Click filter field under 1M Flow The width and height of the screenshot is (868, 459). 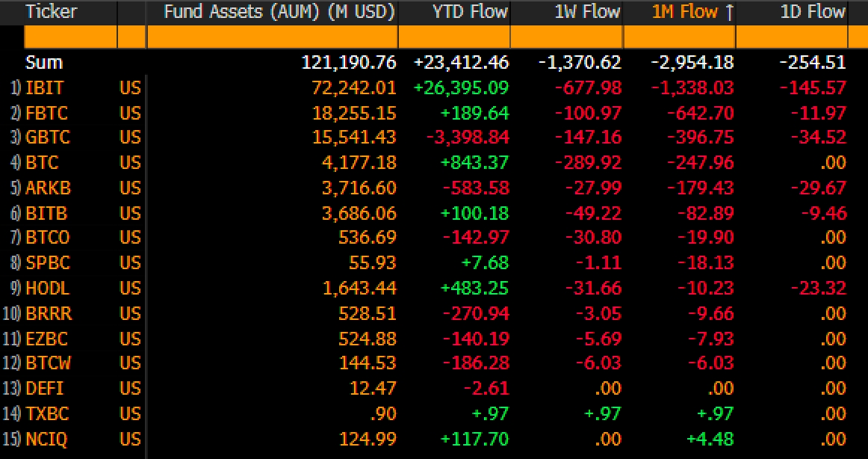pos(679,37)
